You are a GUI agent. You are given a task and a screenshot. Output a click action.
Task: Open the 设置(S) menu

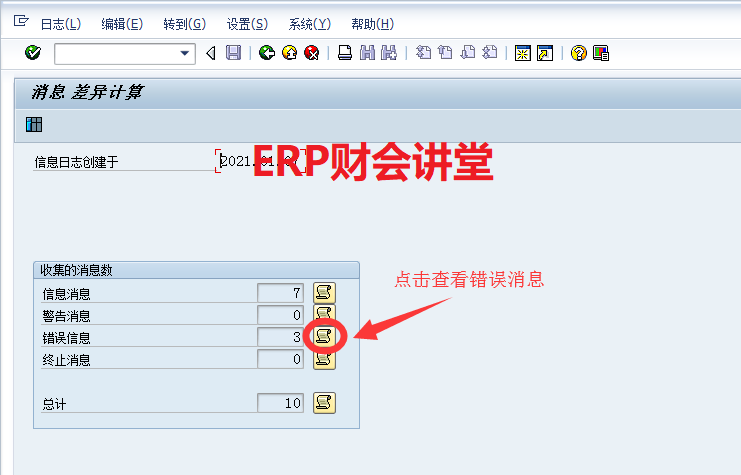tap(247, 24)
